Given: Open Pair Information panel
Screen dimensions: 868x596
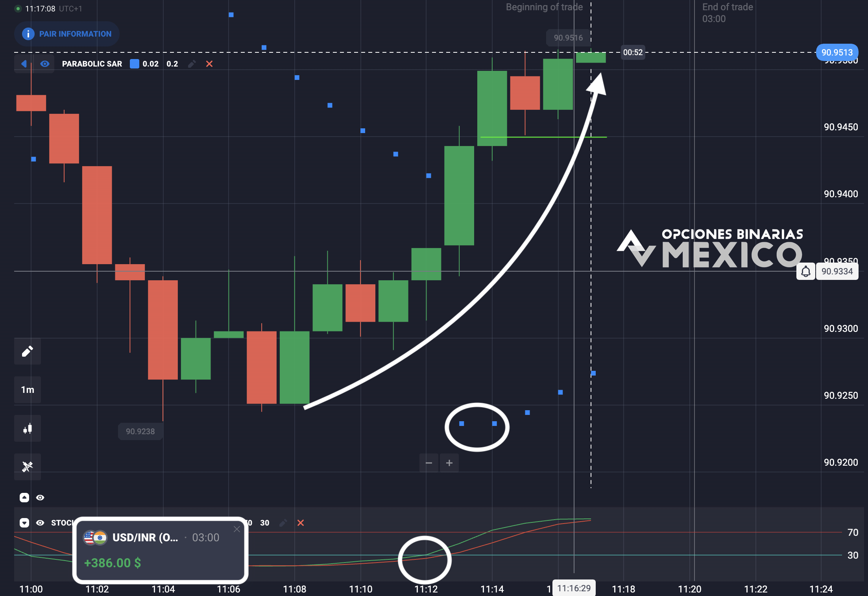Looking at the screenshot, I should [x=67, y=34].
